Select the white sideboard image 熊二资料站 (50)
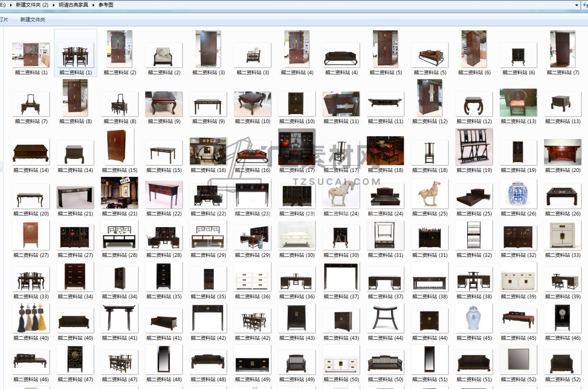The width and height of the screenshot is (588, 389). point(341,359)
